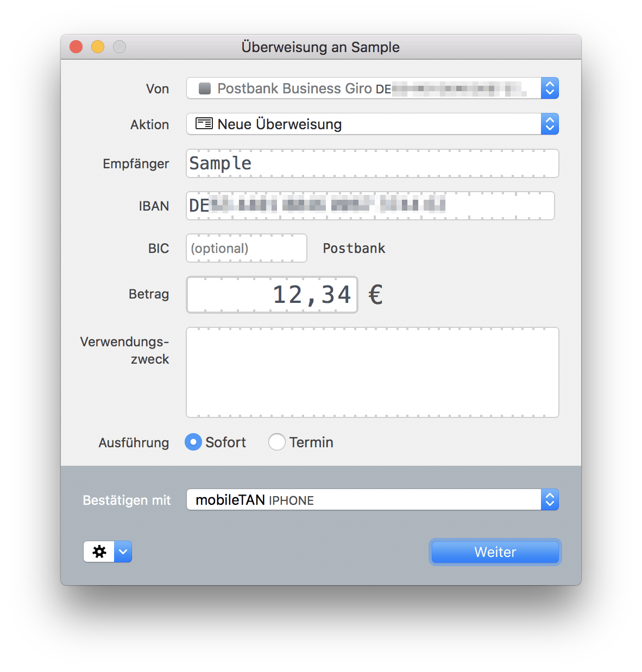Open the Bestätigen mit TAN method dropdown
The width and height of the screenshot is (642, 672).
coord(550,500)
